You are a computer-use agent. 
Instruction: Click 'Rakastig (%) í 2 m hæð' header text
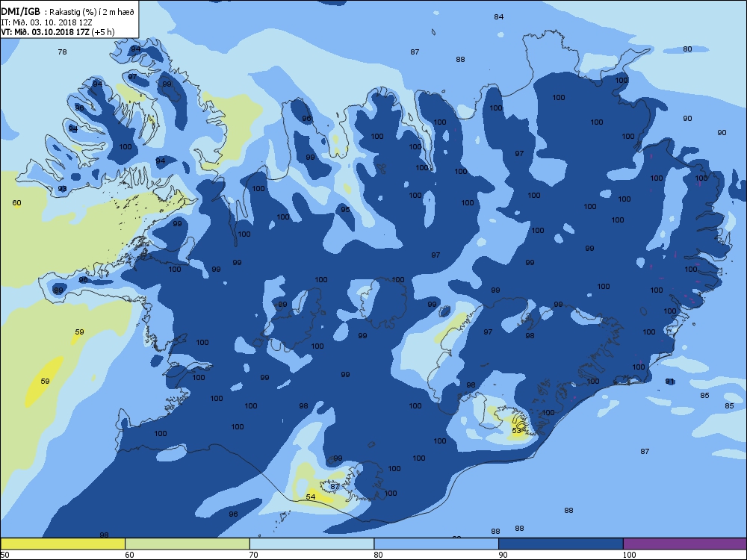coord(92,13)
